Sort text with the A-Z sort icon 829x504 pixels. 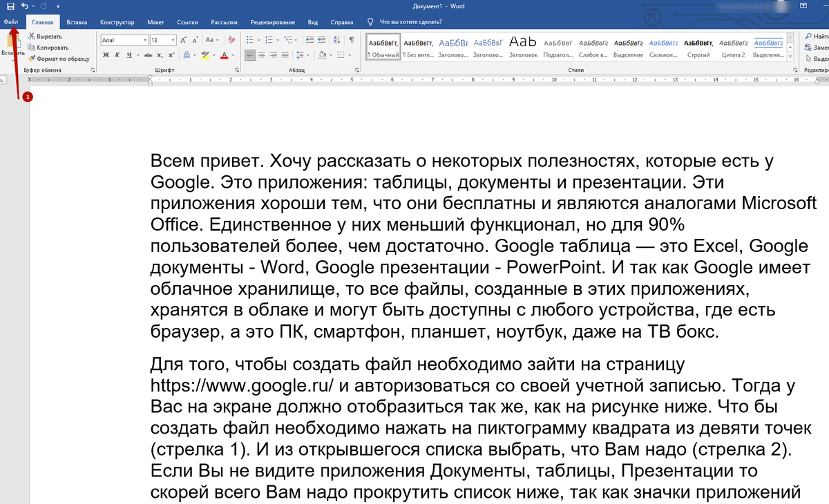pos(336,40)
